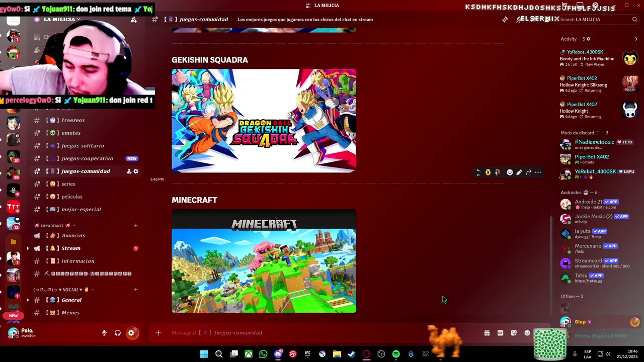Open settings gear for juegos-comunidad channel

pyautogui.click(x=136, y=171)
